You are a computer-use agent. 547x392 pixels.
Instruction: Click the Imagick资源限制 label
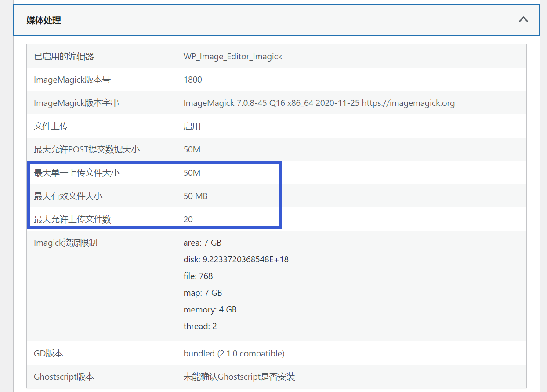[x=65, y=243]
